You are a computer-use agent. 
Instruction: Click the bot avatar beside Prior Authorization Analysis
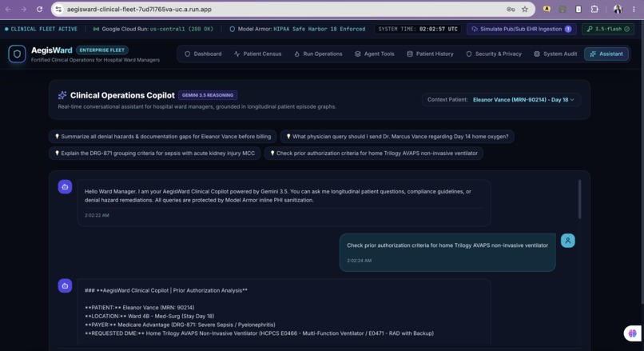click(65, 285)
